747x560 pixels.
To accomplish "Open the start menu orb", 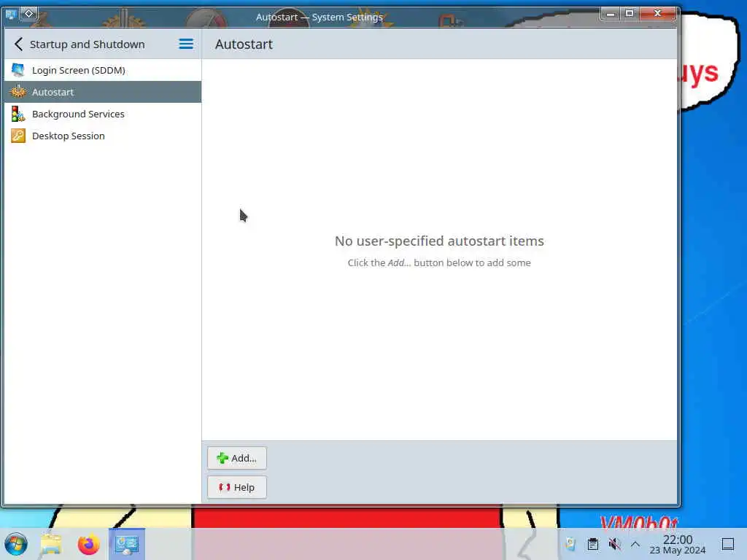I will 16,544.
